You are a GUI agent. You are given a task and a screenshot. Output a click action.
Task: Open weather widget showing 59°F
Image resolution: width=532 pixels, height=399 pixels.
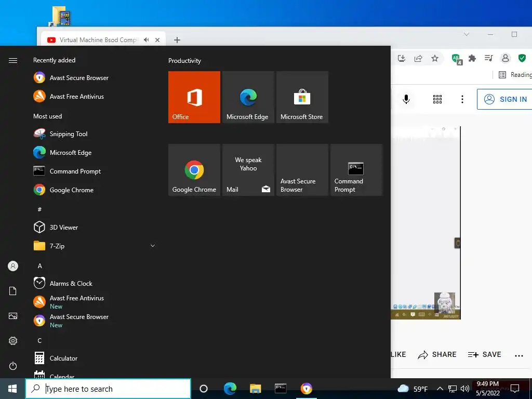click(413, 389)
